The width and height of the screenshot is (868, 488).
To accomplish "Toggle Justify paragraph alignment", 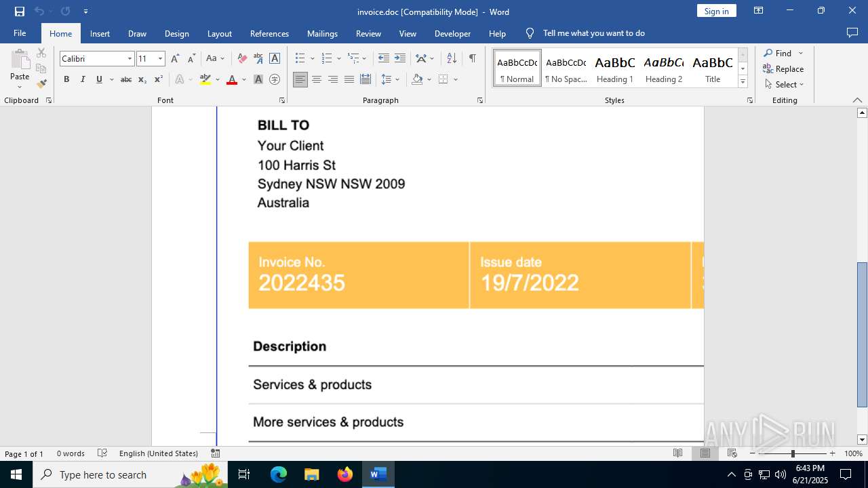I will pyautogui.click(x=349, y=79).
